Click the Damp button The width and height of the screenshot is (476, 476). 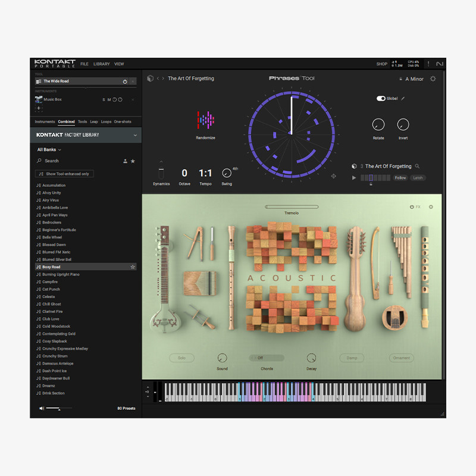pos(352,358)
